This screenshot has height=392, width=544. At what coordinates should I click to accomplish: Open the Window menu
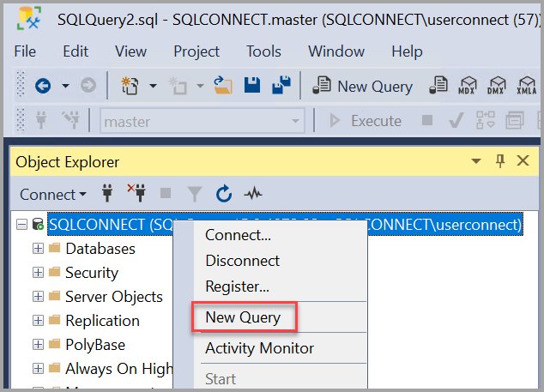point(336,51)
